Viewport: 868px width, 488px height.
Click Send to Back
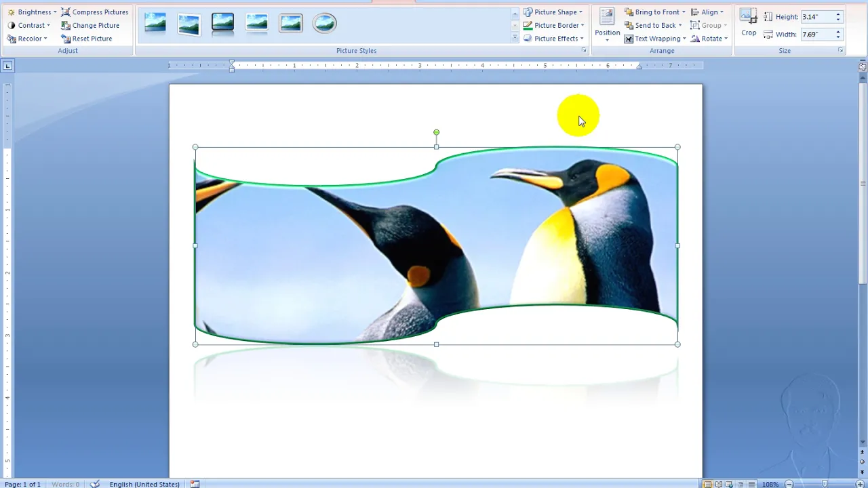[652, 25]
